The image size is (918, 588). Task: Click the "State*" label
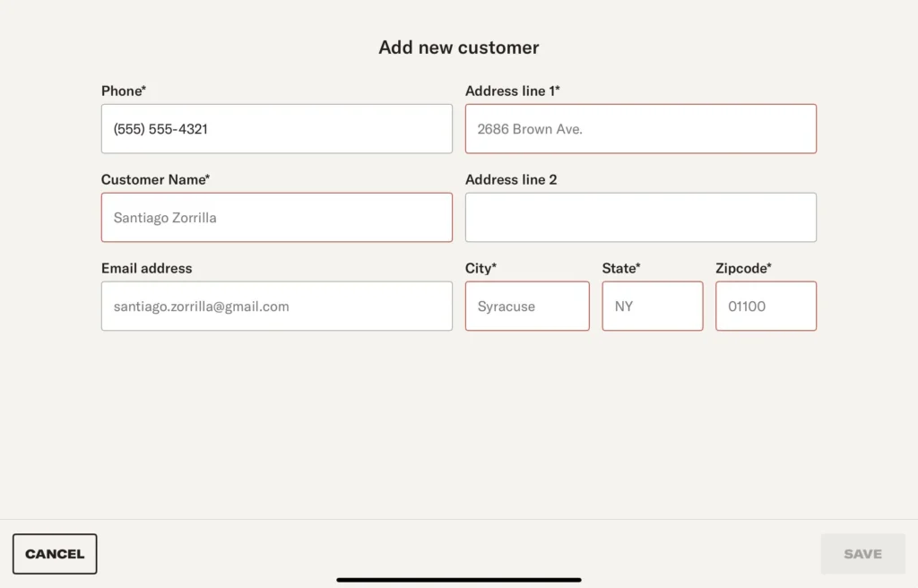(x=620, y=269)
